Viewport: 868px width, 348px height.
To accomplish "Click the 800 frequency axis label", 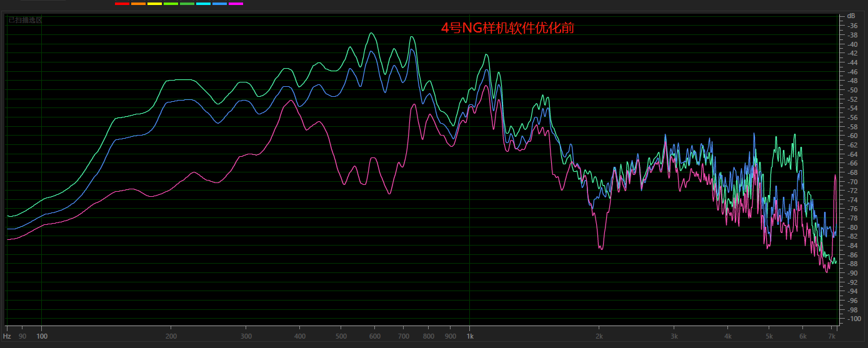I will click(429, 336).
